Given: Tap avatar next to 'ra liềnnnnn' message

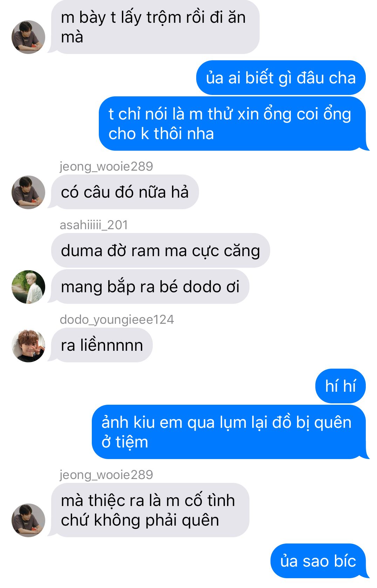Looking at the screenshot, I should pyautogui.click(x=28, y=346).
